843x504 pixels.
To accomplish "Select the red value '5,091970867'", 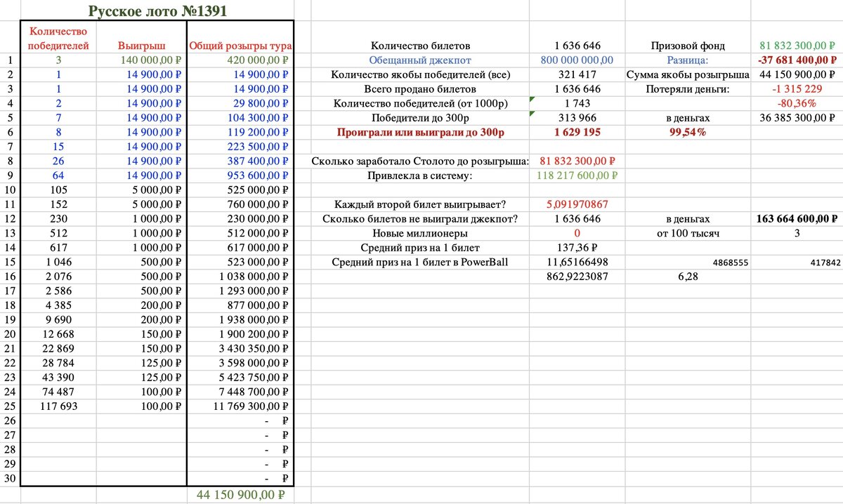I will [577, 204].
